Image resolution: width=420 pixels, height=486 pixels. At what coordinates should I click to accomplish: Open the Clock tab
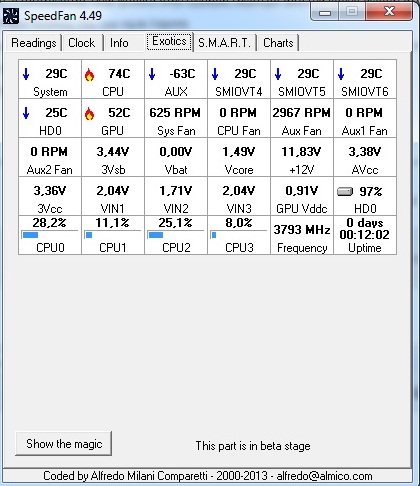click(x=82, y=43)
